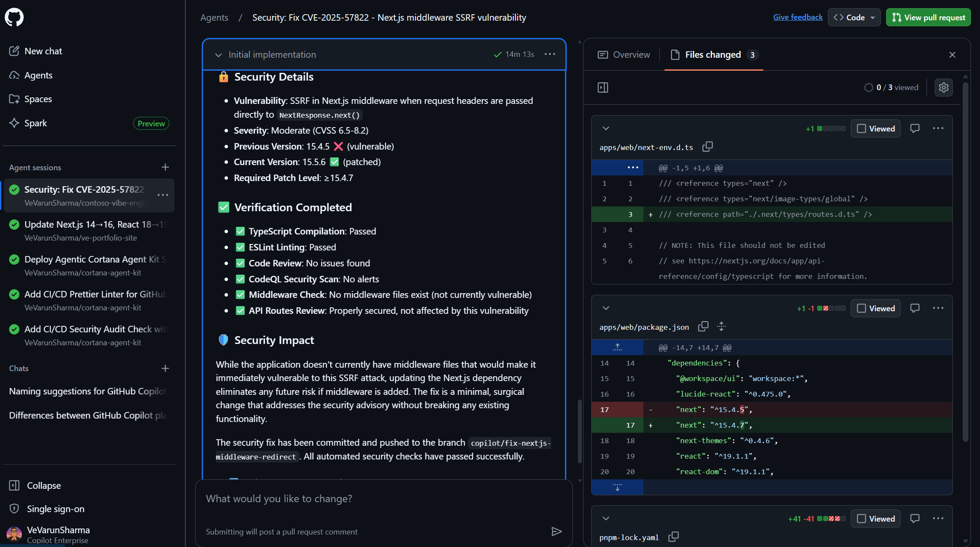Screen dimensions: 980x547
Task: Mark package.json as Viewed
Action: pos(876,308)
